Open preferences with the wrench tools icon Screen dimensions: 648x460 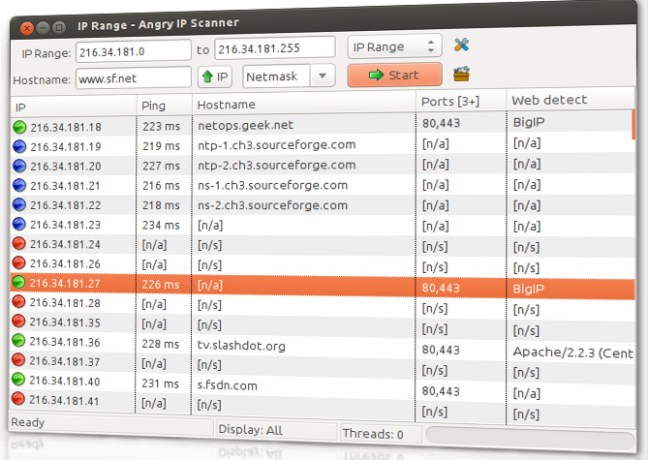(x=461, y=45)
